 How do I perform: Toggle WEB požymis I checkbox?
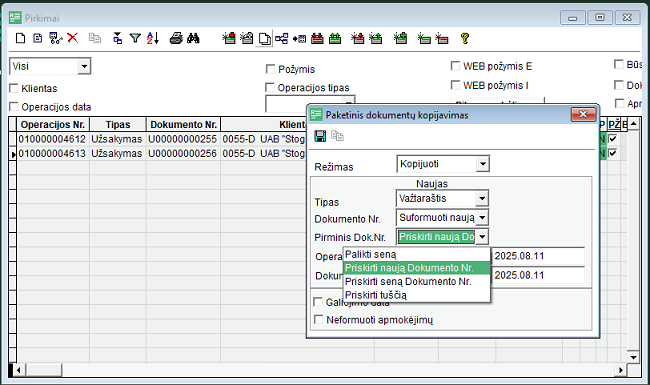455,85
